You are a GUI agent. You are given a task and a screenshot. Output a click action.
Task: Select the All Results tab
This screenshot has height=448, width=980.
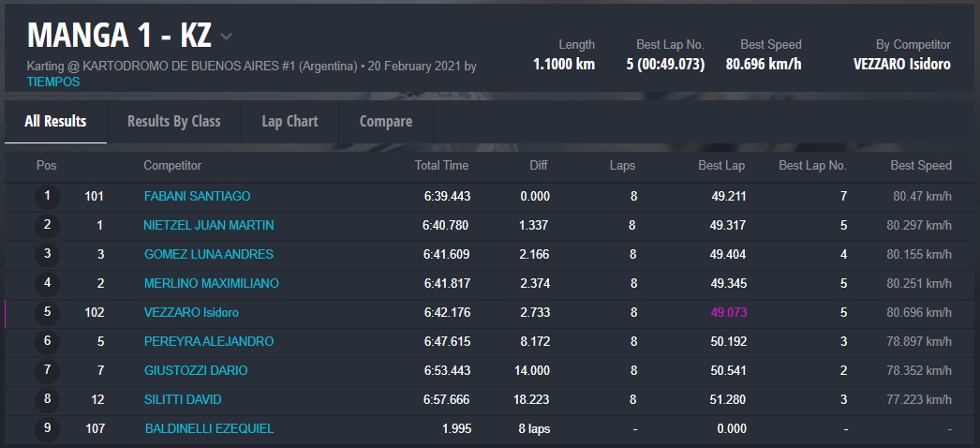55,121
